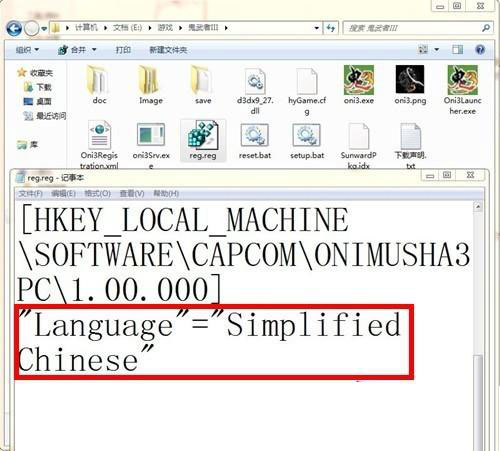The height and width of the screenshot is (451, 500).
Task: Open the Notepad 文件(F) menu
Action: 30,194
